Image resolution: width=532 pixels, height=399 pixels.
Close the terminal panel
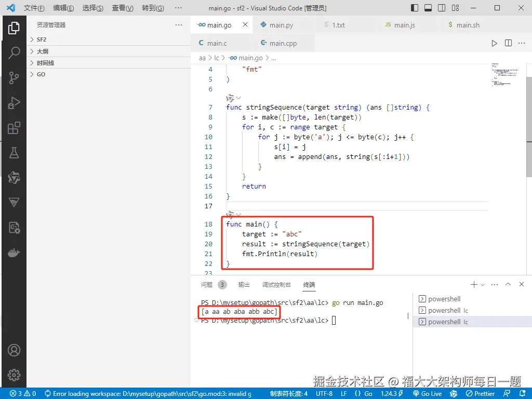(522, 284)
